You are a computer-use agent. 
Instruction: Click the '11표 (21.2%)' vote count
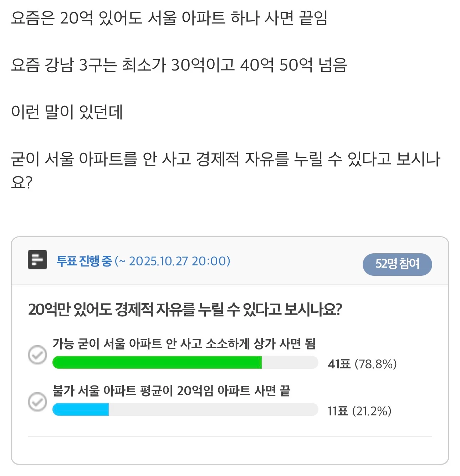click(359, 411)
